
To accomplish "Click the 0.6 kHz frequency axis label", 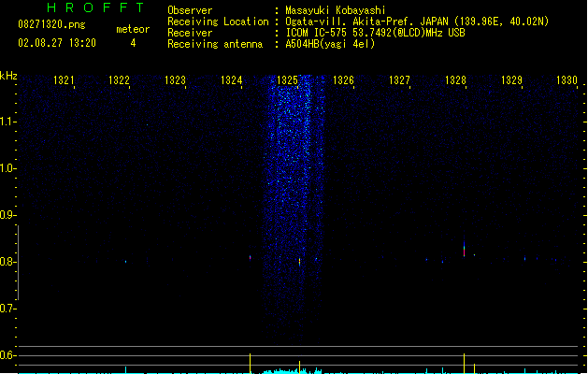I will point(7,355).
